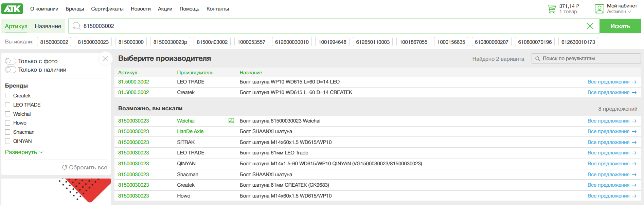Click magnifier icon in results search box
The width and height of the screenshot is (644, 205).
[538, 59]
